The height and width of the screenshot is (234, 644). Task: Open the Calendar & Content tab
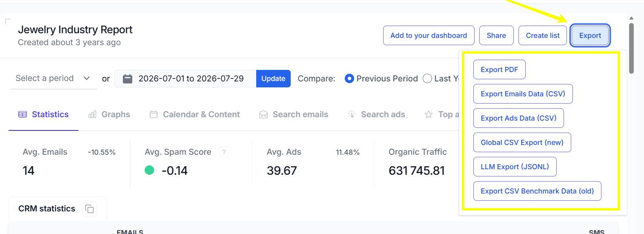[x=195, y=115]
